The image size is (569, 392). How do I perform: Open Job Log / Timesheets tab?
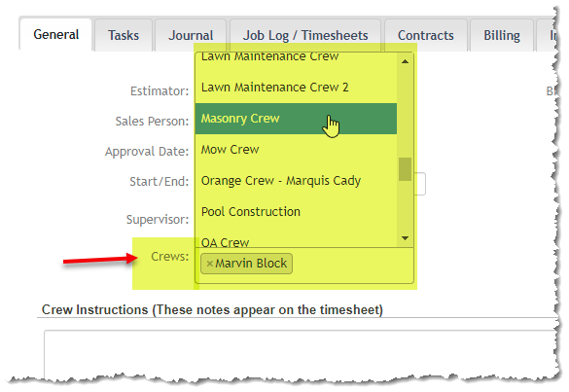(305, 36)
